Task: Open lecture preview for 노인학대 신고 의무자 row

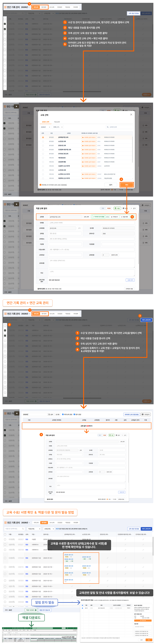Action: (89, 174)
